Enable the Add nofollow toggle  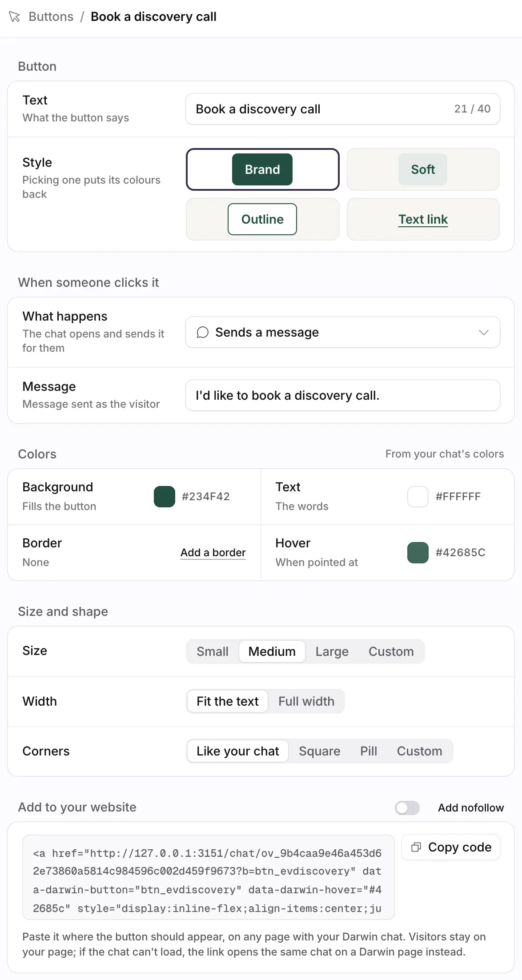[x=407, y=808]
